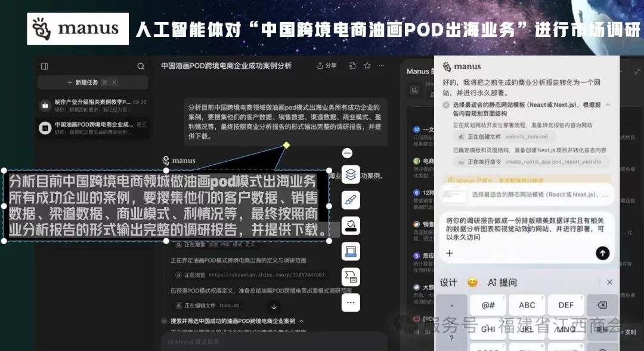Click the minus button above the floating toolbar
Viewport: 644px width, 351px height.
click(x=347, y=153)
